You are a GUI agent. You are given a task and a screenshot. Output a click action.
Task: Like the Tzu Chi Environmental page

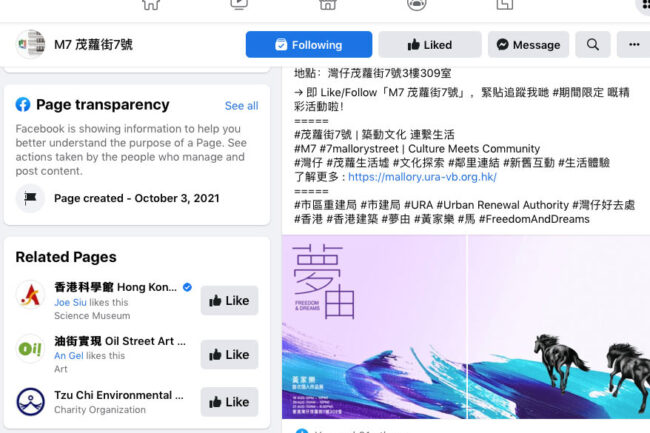click(229, 402)
